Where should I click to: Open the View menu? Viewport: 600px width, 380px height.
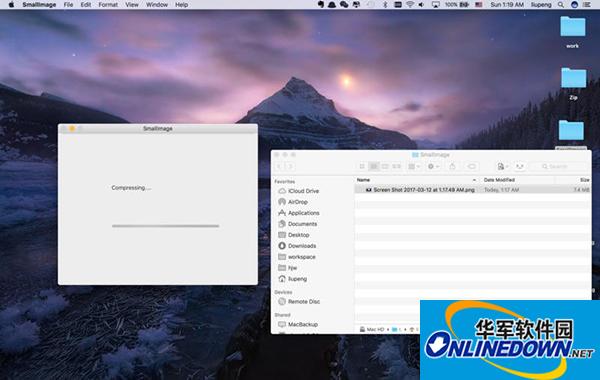132,5
